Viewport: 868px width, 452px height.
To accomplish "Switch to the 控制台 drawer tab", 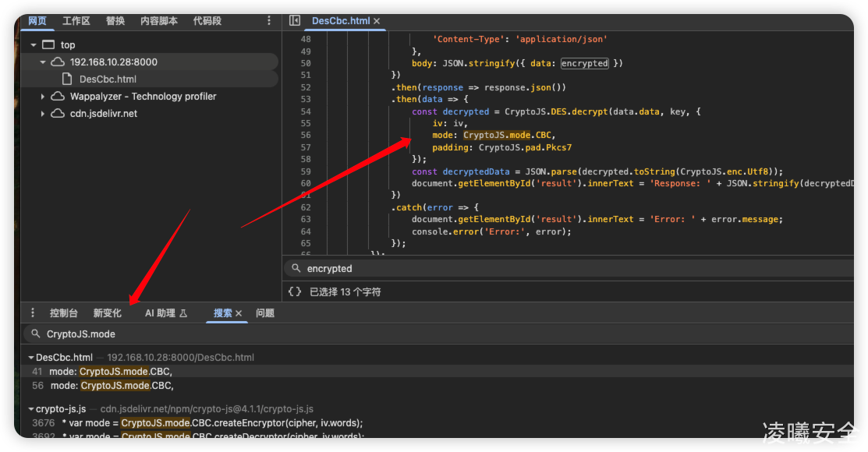I will 64,313.
